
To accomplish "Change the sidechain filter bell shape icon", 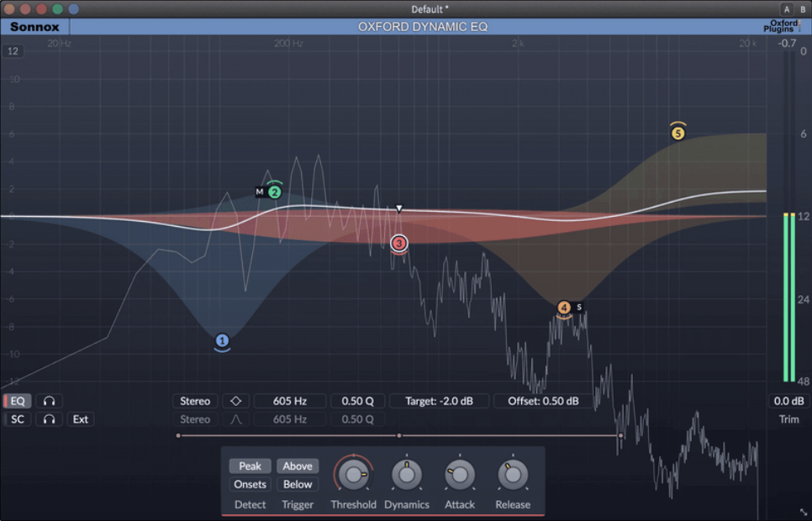I will tap(235, 419).
